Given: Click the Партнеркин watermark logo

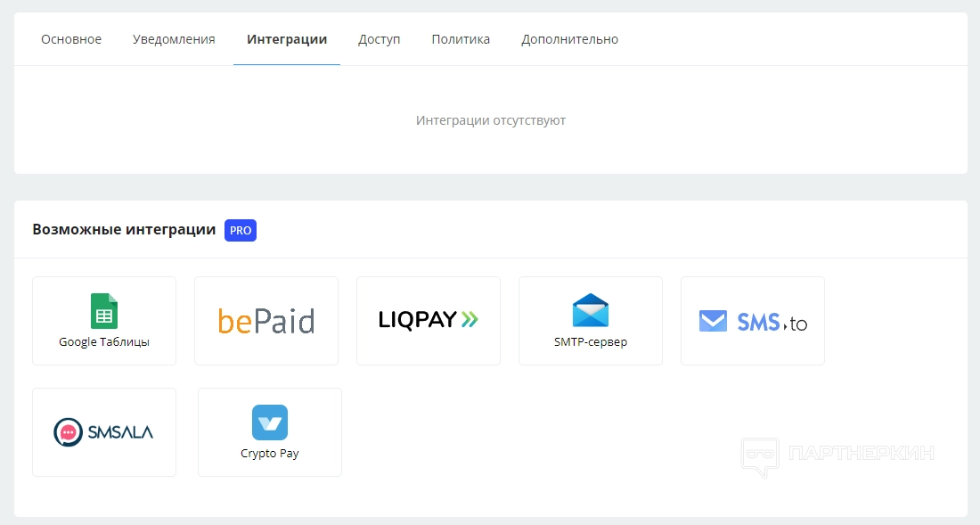Looking at the screenshot, I should pos(837,454).
